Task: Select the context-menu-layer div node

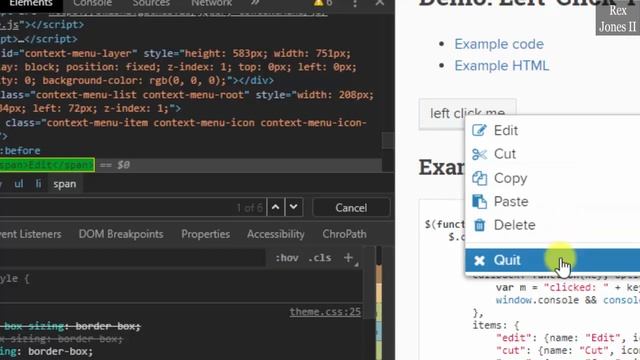Action: [178, 67]
